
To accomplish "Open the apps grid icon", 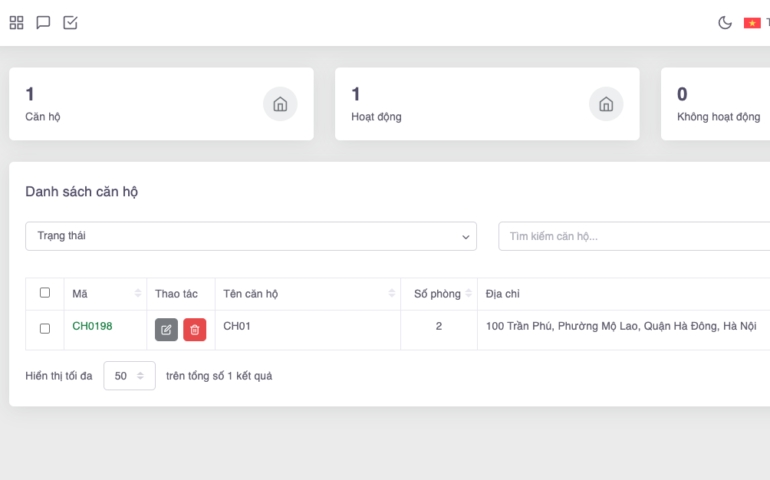I will [x=17, y=23].
